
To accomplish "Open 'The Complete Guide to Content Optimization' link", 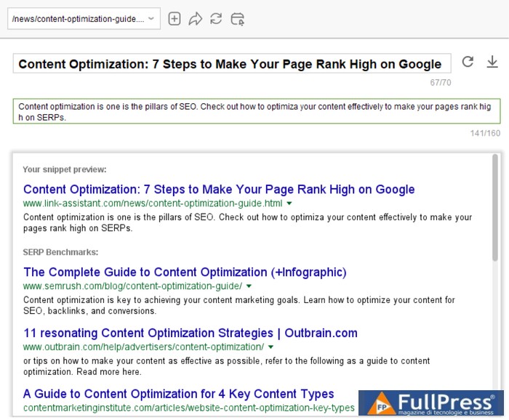I will pos(185,272).
